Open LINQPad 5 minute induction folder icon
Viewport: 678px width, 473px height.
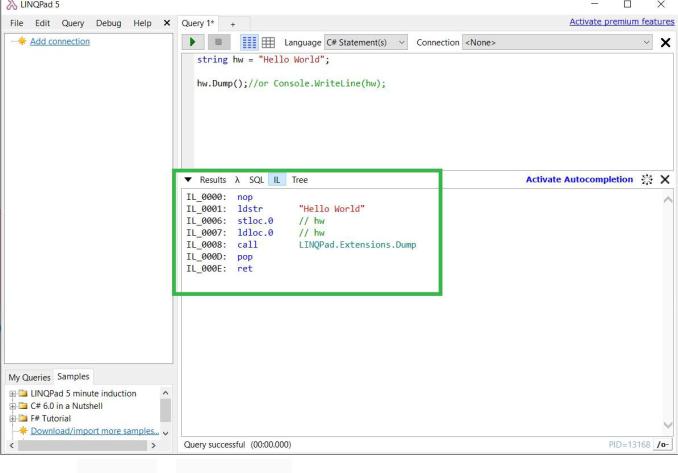click(23, 393)
